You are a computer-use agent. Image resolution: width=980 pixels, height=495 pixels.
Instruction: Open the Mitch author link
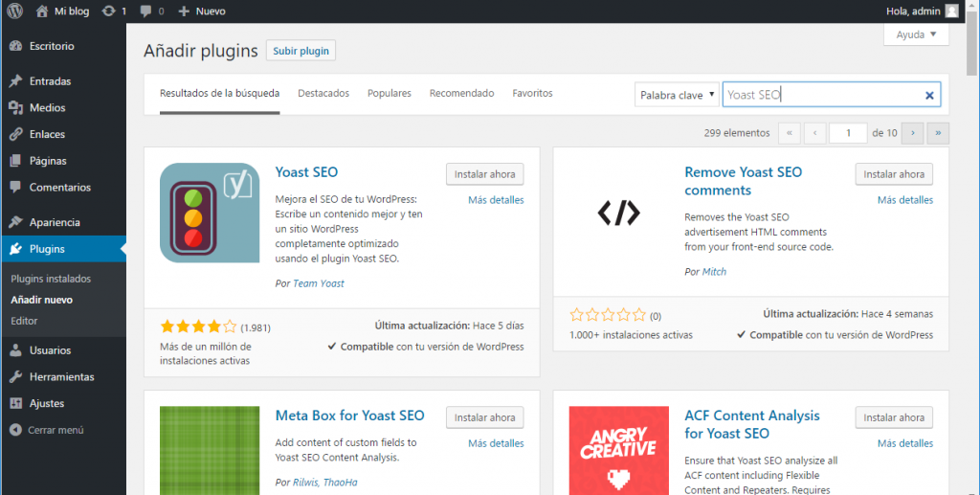click(714, 272)
